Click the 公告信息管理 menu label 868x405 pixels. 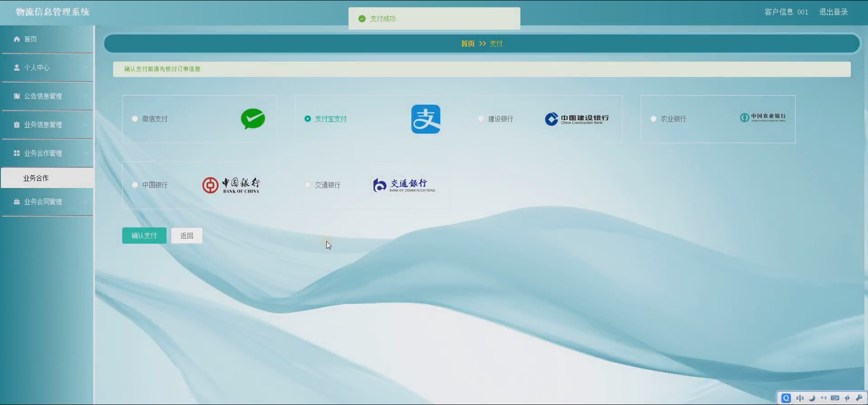pyautogui.click(x=43, y=96)
